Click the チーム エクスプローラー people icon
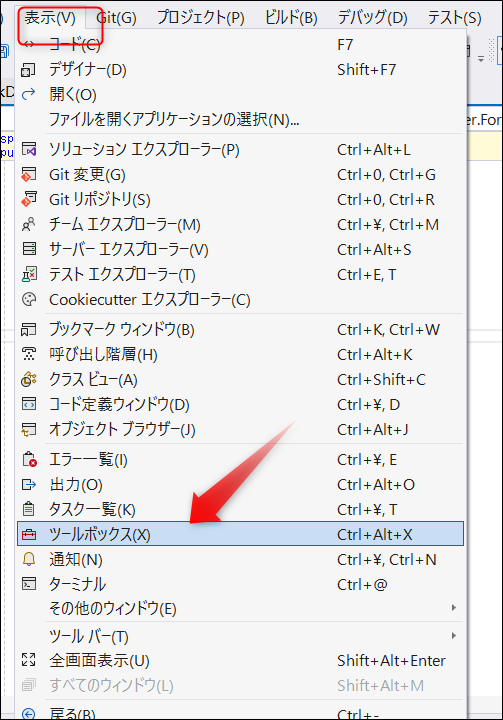503x720 pixels. (x=28, y=225)
